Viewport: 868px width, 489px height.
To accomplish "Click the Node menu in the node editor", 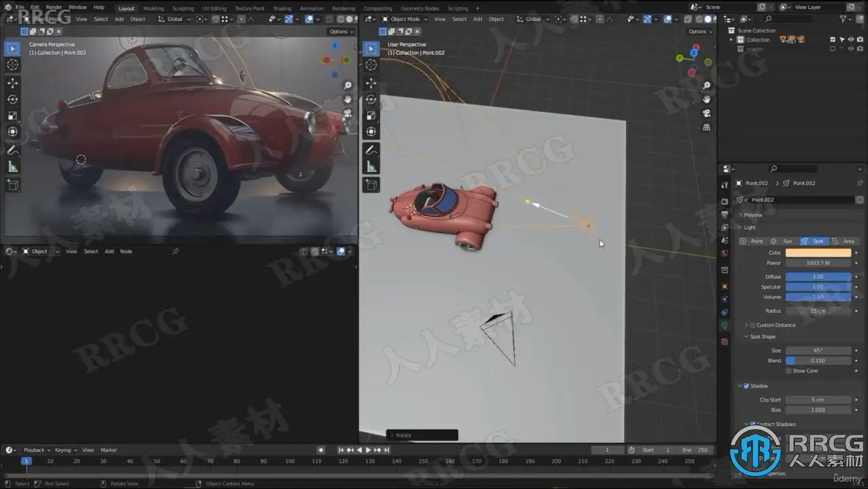I will [126, 251].
